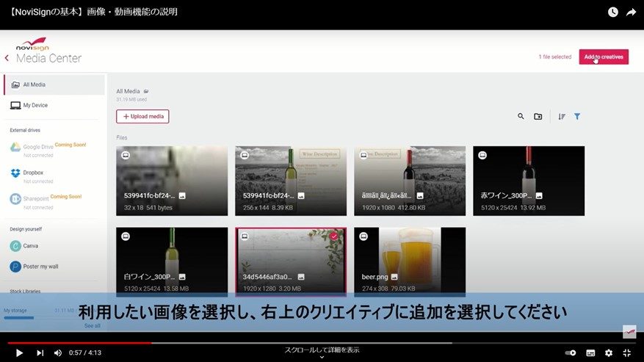Select the 赤ワイン_300P thumbnail
The width and height of the screenshot is (644, 362).
coord(529,181)
